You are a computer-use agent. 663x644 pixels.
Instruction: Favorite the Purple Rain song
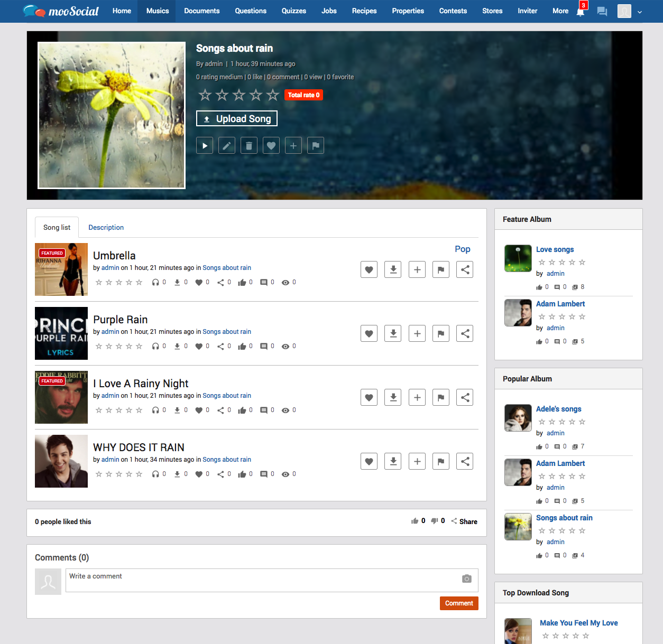coord(369,333)
